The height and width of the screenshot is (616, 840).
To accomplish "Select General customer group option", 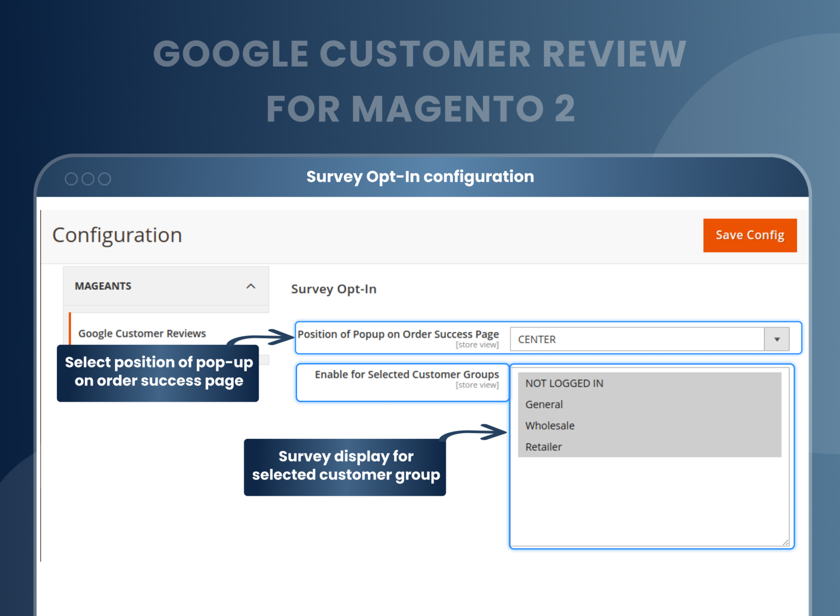I will 649,404.
